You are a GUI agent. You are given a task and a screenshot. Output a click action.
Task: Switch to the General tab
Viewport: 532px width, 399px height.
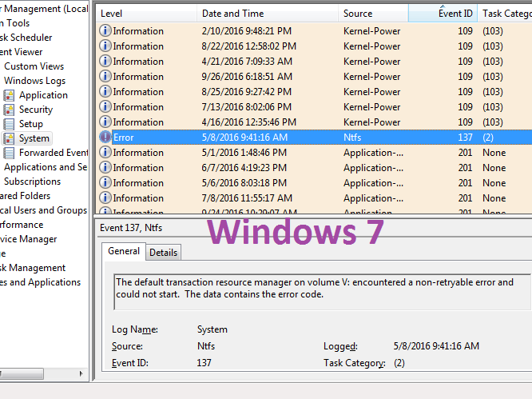click(x=124, y=251)
